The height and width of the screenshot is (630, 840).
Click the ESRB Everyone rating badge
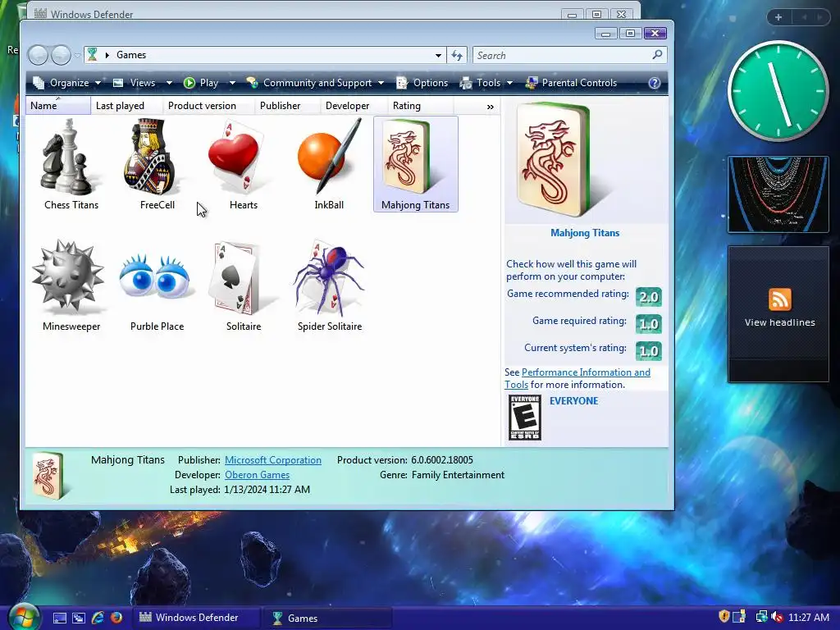[525, 418]
